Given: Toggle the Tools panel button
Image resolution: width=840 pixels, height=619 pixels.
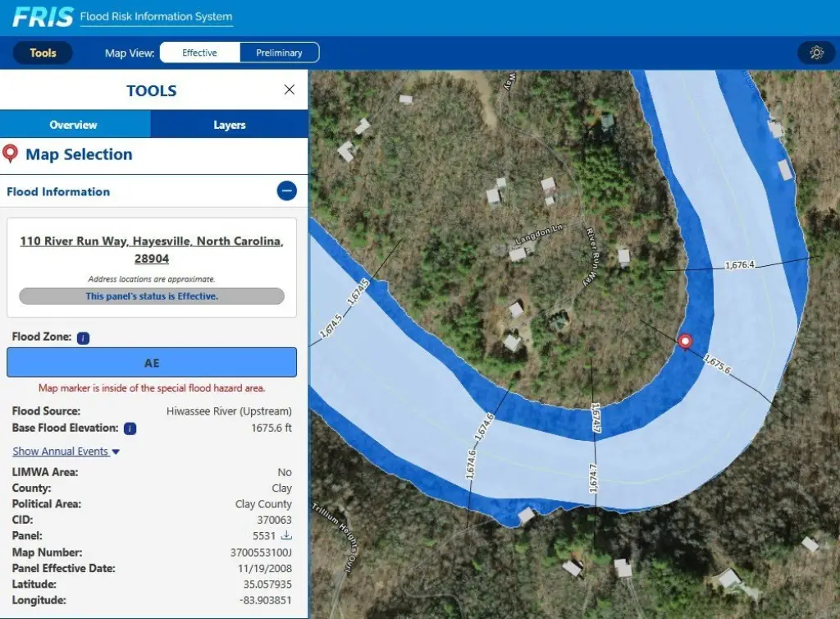Looking at the screenshot, I should (43, 53).
